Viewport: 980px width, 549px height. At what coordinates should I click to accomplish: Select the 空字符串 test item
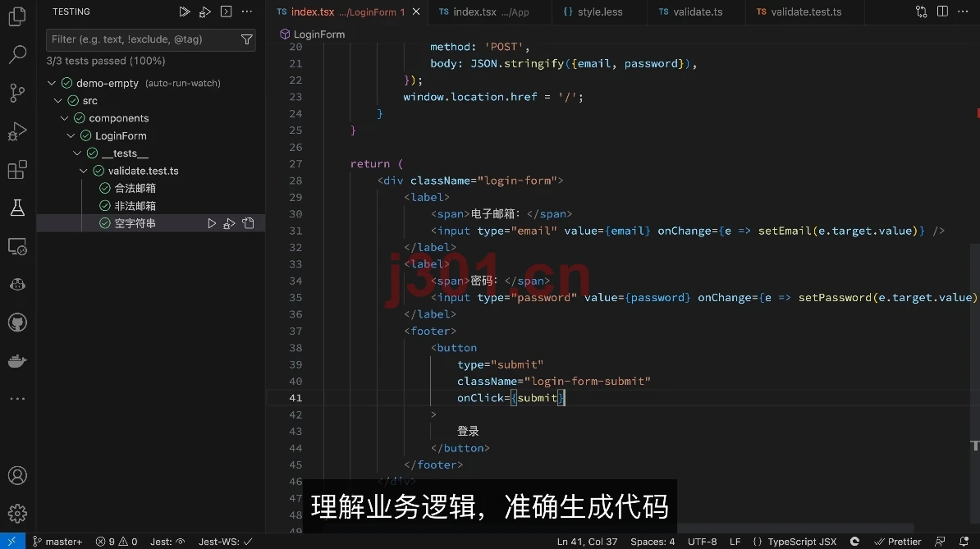(135, 223)
